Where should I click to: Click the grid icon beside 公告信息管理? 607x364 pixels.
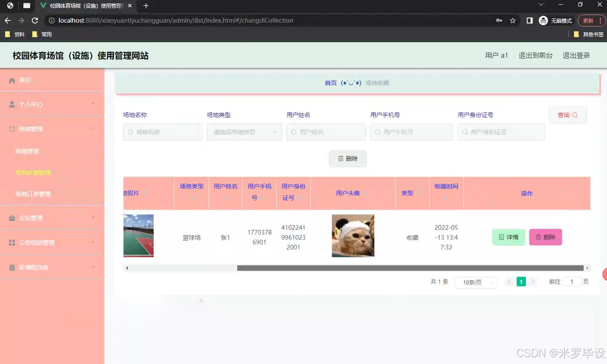coord(12,242)
